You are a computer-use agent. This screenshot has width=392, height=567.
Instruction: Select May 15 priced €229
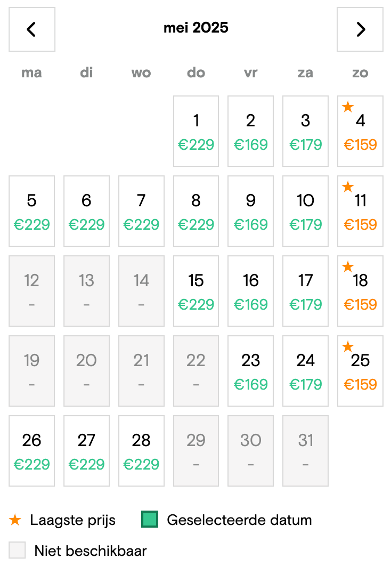(x=196, y=291)
